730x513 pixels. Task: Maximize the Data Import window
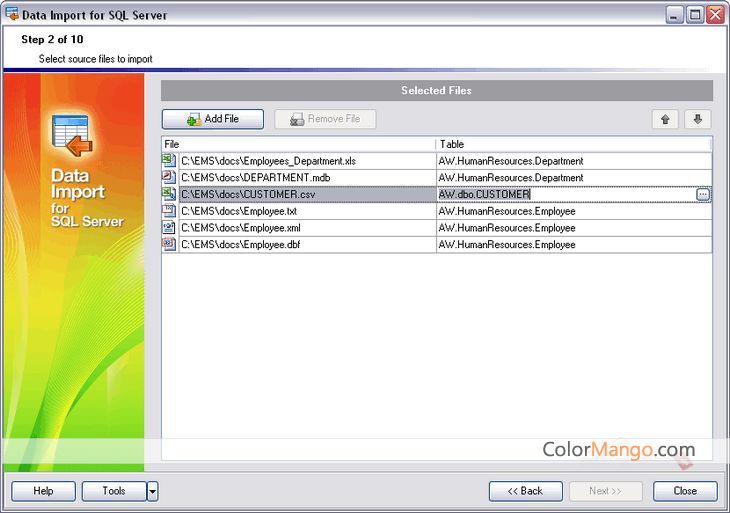(x=695, y=15)
